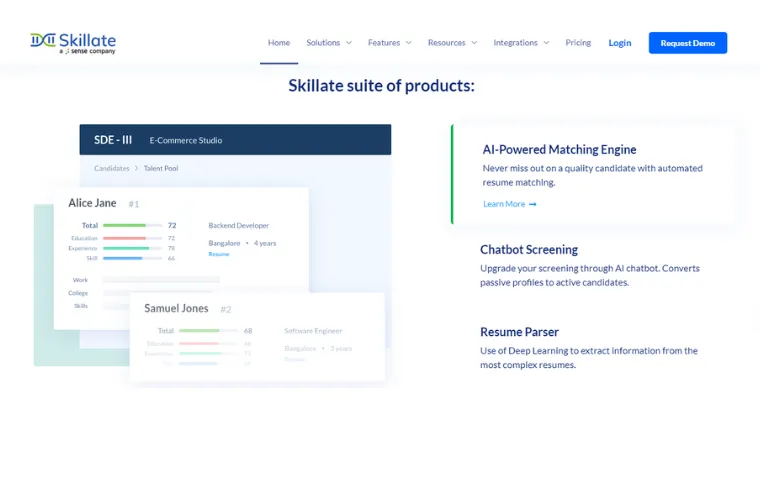The height and width of the screenshot is (495, 760).
Task: Open the Solutions menu
Action: pyautogui.click(x=323, y=43)
